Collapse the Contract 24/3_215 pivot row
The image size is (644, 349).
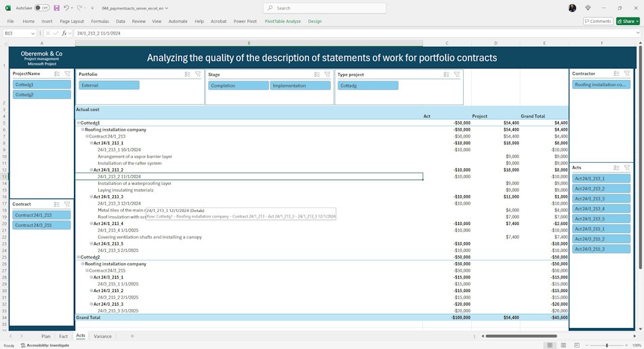87,270
